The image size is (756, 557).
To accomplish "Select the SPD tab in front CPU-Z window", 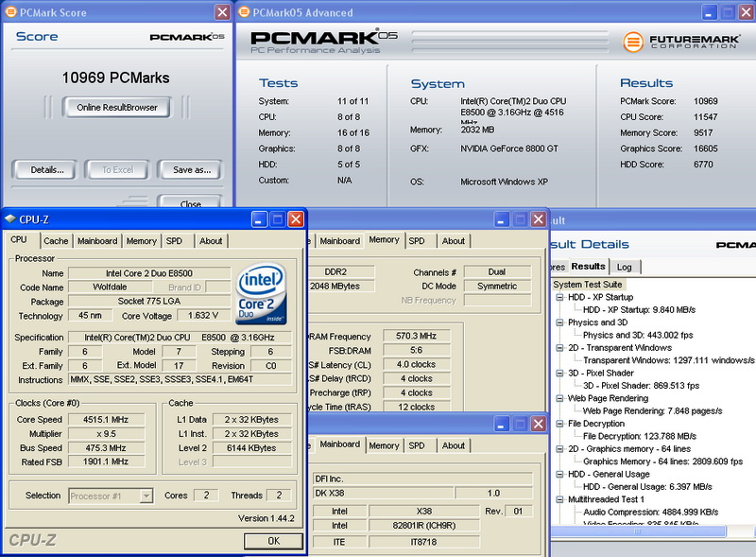I will 174,241.
